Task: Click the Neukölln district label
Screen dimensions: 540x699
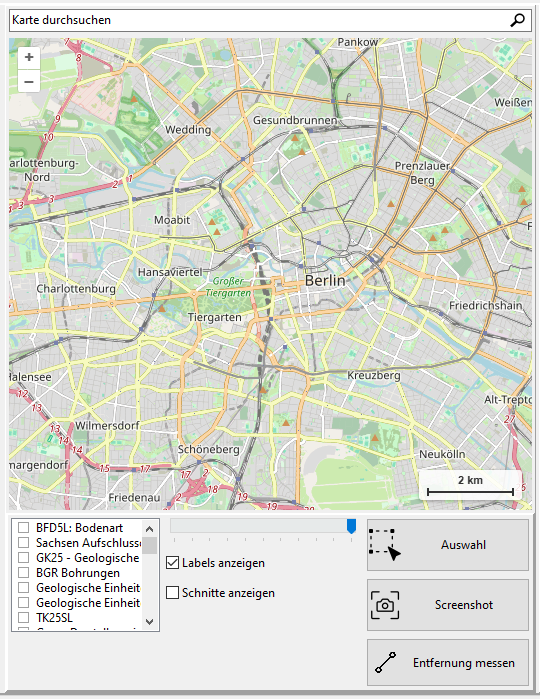Action: tap(442, 454)
